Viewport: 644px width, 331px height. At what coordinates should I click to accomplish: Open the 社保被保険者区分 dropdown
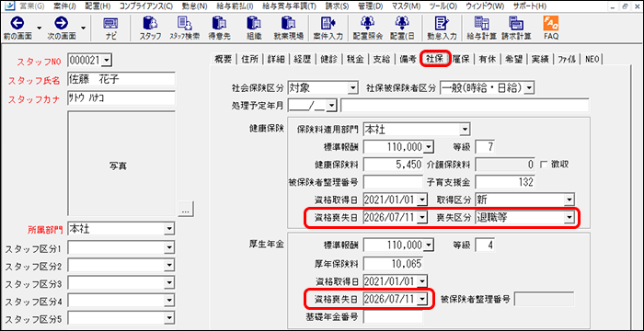coord(529,87)
